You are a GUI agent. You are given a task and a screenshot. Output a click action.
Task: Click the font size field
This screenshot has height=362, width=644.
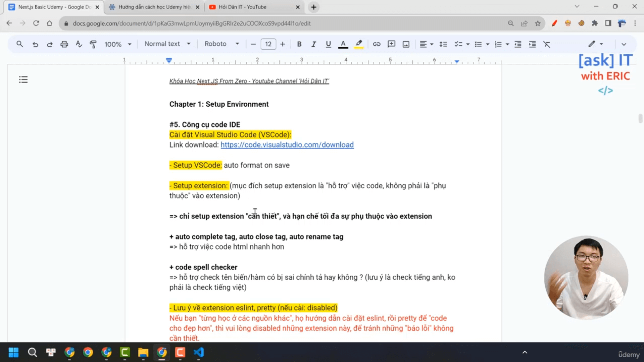(x=268, y=44)
